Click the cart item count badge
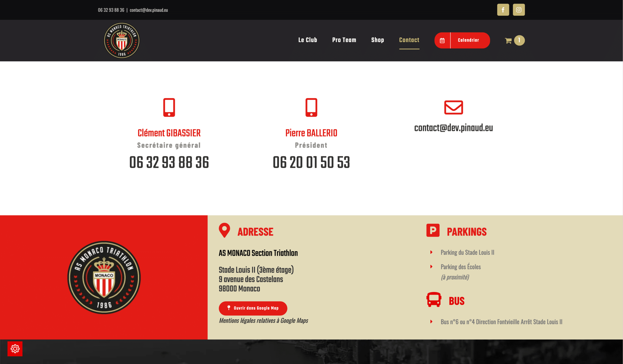 519,40
